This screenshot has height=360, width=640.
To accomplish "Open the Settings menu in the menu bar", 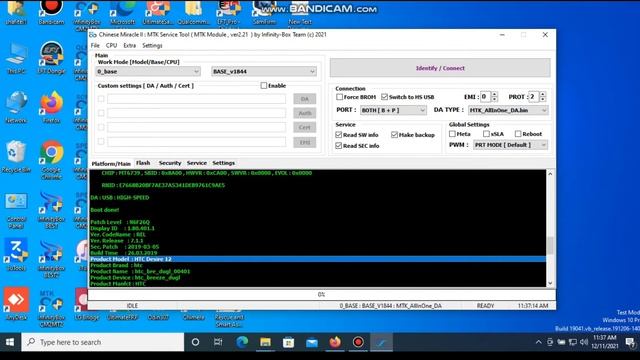I will click(x=152, y=45).
